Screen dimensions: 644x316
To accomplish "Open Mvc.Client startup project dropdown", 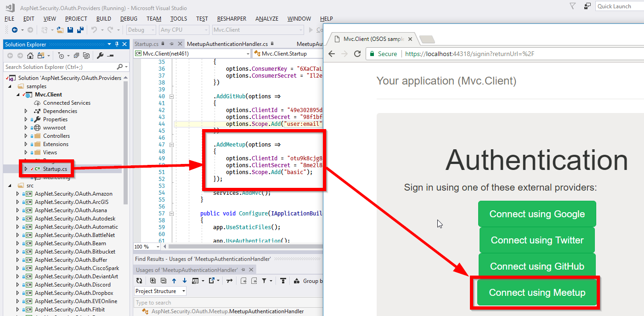I will click(257, 30).
